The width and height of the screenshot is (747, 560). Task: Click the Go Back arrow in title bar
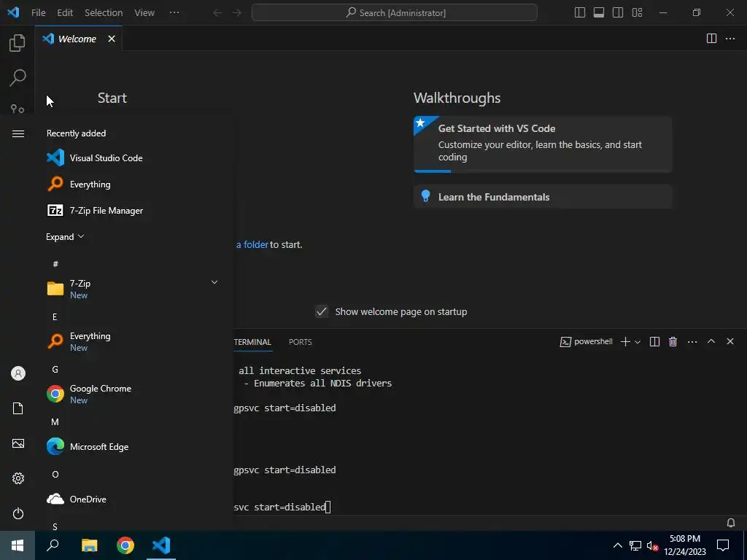[217, 13]
